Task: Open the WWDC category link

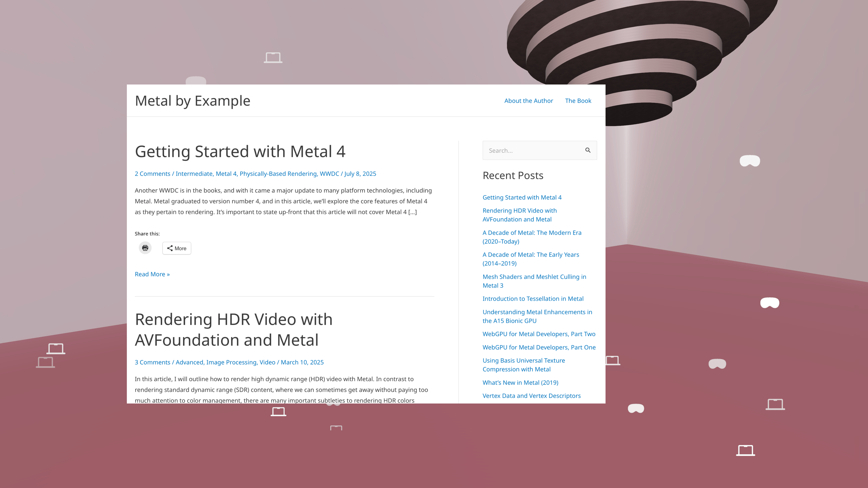Action: (329, 174)
